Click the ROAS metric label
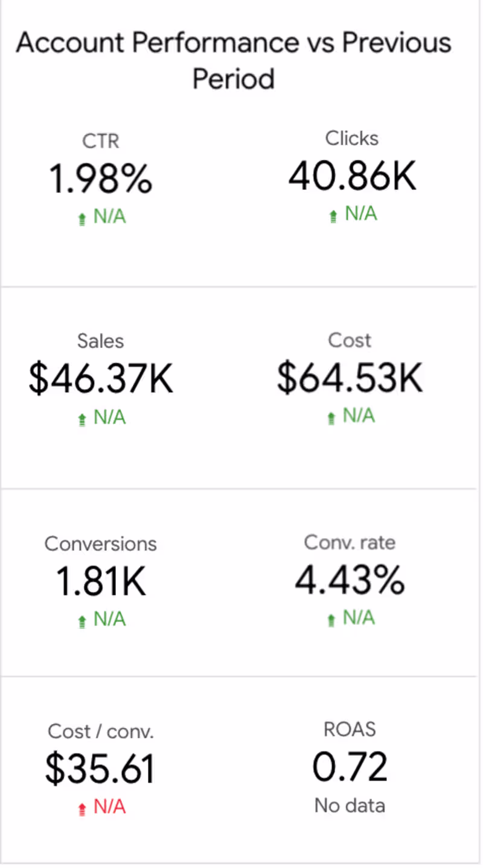Viewport: 483px width, 868px height. coord(350,729)
